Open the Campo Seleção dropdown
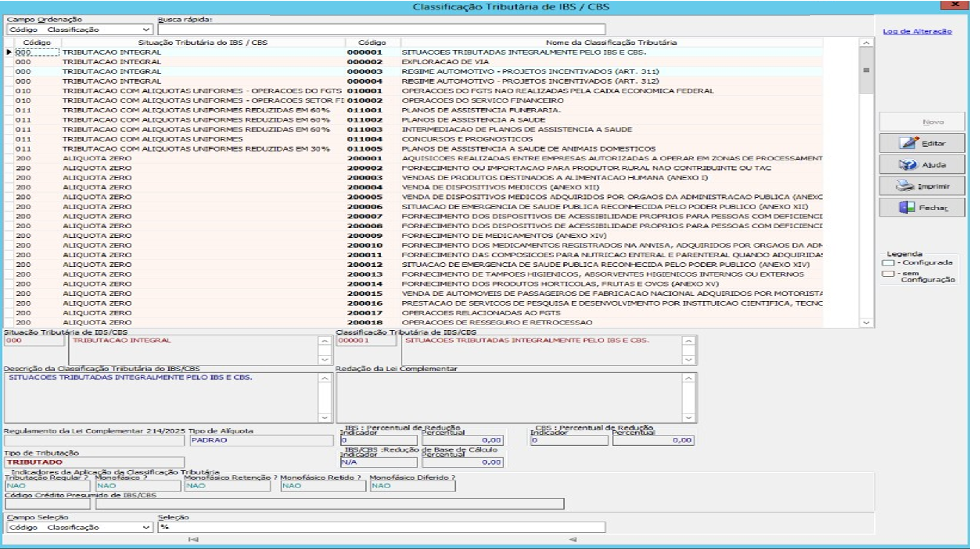Viewport: 980px width, 549px height. 146,528
